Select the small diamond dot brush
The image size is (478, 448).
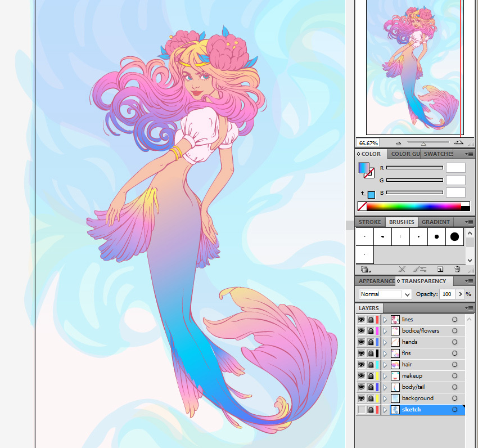point(418,236)
